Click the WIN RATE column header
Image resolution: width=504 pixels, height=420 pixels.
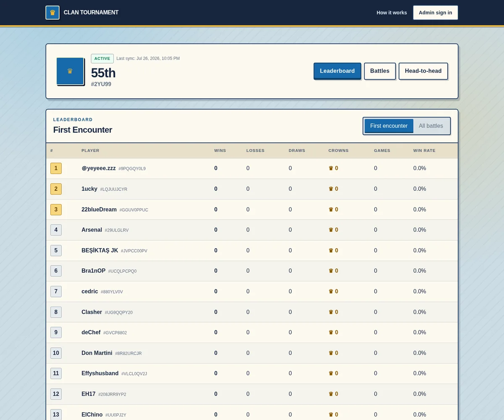click(x=424, y=150)
